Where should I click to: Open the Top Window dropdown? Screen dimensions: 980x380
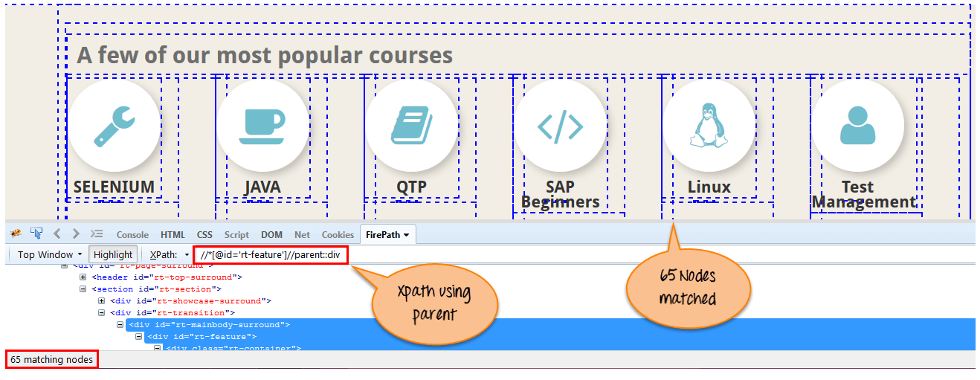[49, 254]
